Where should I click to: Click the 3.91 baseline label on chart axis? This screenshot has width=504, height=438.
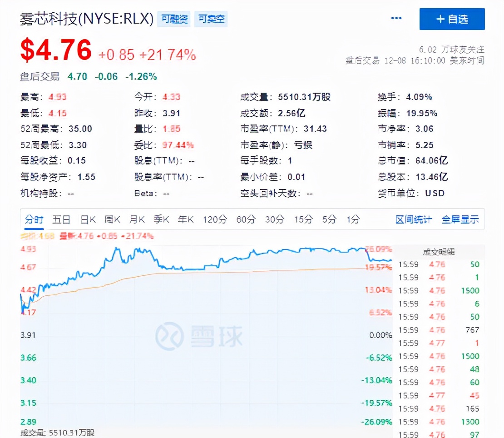[28, 335]
